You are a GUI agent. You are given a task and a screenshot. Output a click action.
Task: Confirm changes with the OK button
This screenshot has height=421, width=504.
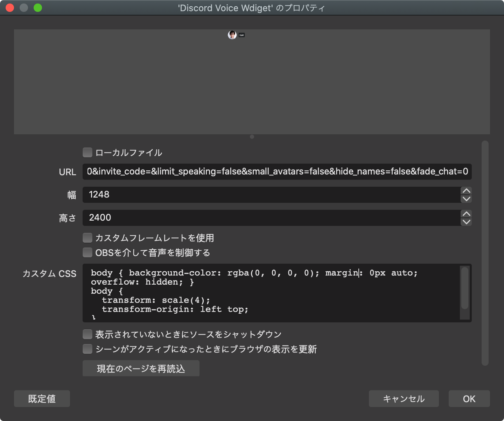pyautogui.click(x=469, y=399)
